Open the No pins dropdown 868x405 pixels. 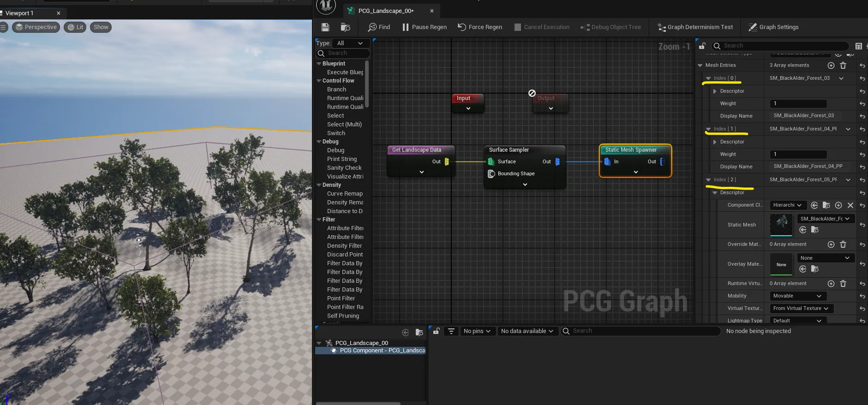477,331
